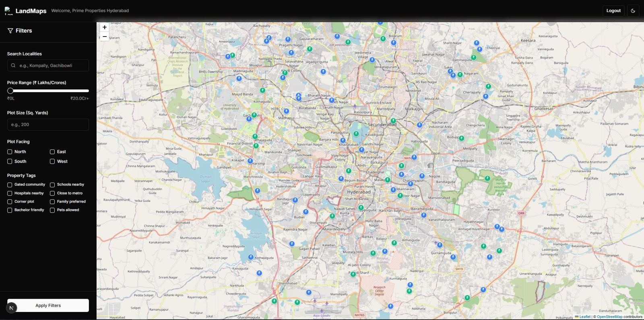Select the blue marker at Bandlaguda Jagir

tap(295, 200)
